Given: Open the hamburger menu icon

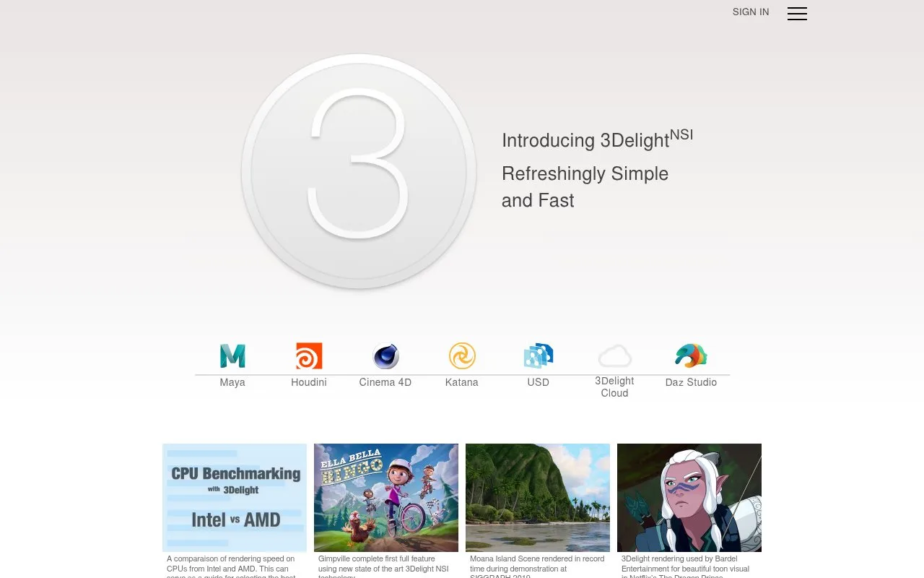Looking at the screenshot, I should (797, 13).
